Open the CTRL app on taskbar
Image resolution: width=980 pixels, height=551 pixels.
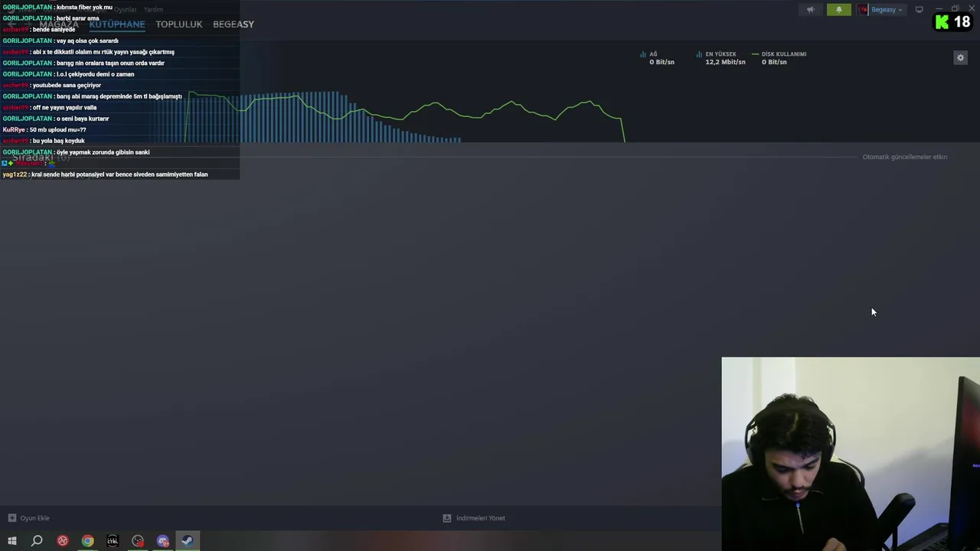click(113, 541)
